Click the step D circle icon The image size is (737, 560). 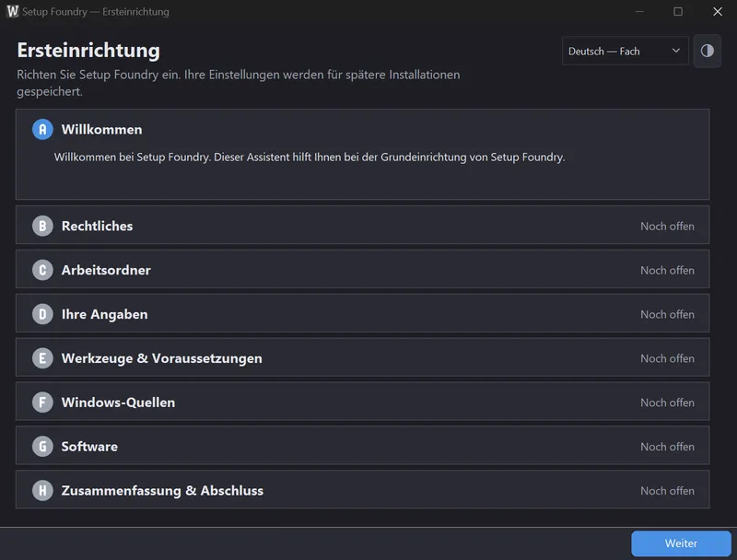coord(42,314)
